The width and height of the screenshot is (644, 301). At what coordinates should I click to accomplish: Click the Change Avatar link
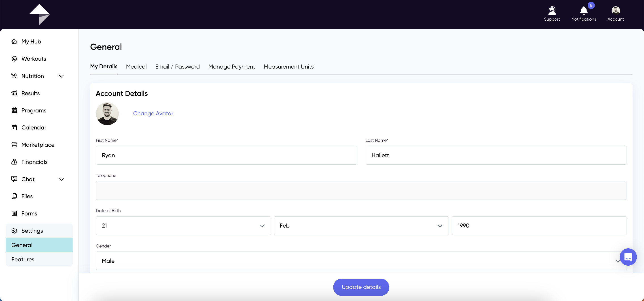[x=153, y=114]
